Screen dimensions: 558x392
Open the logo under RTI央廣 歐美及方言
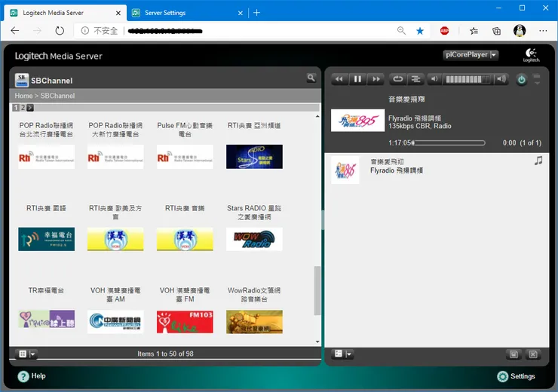115,239
